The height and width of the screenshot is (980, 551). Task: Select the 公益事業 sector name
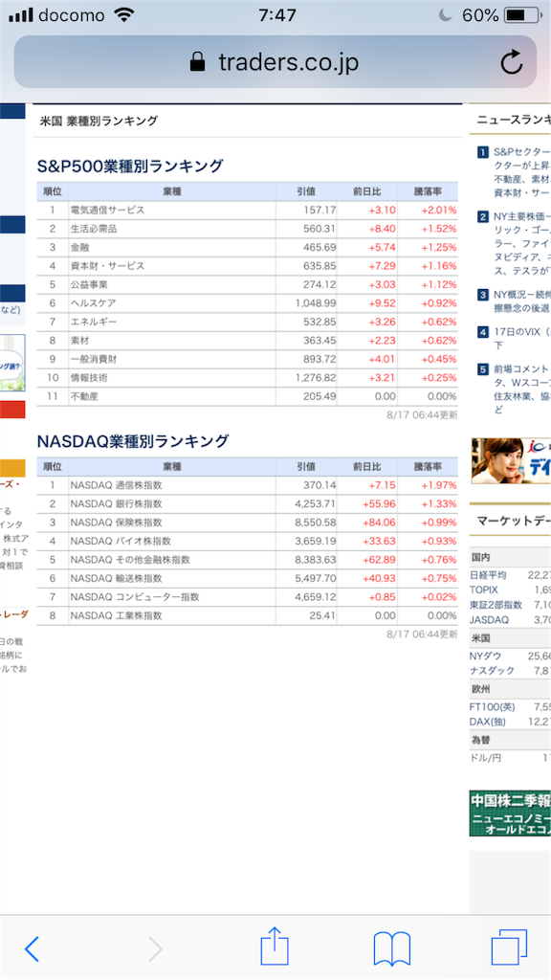89,285
